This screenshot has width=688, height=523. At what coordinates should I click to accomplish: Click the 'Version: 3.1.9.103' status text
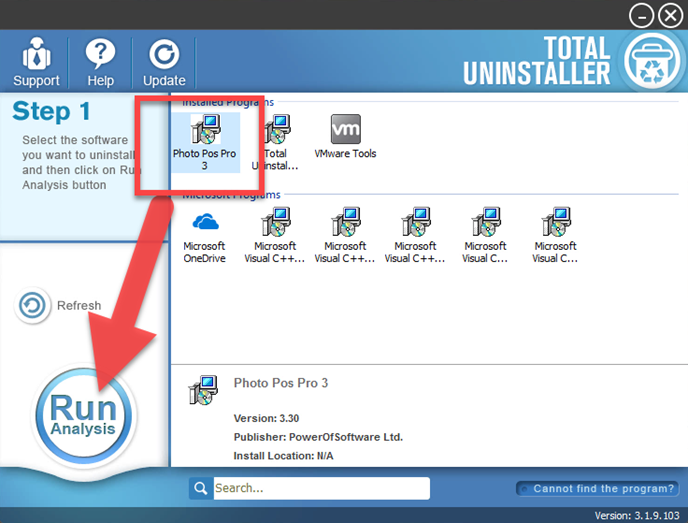(637, 516)
